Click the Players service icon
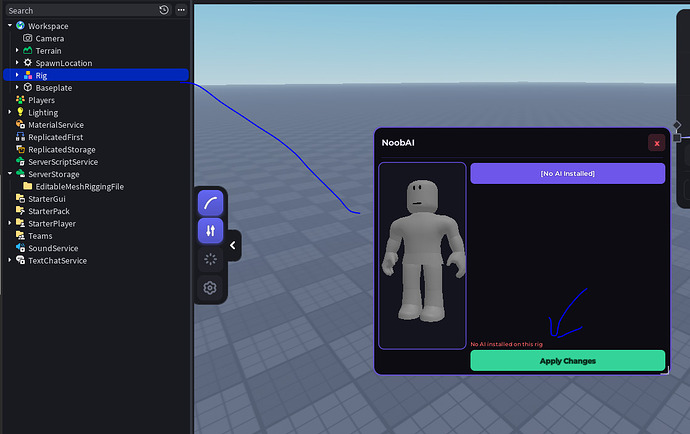The image size is (690, 434). (x=20, y=99)
